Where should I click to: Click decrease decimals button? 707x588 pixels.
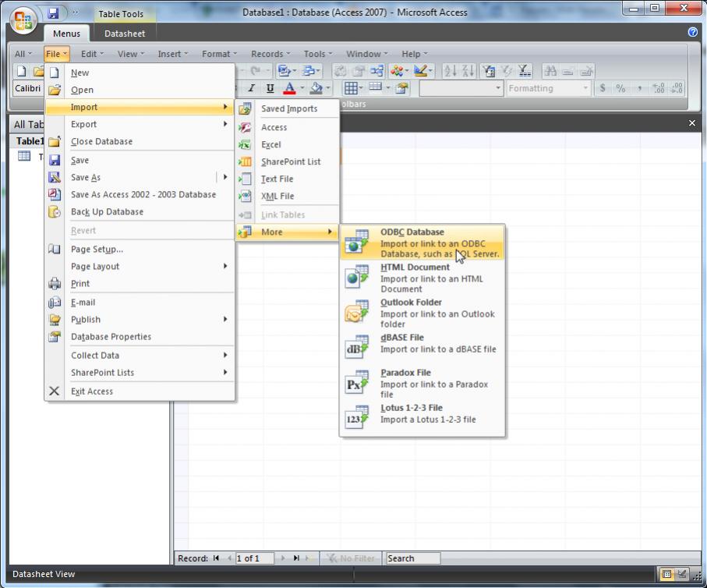tap(677, 88)
